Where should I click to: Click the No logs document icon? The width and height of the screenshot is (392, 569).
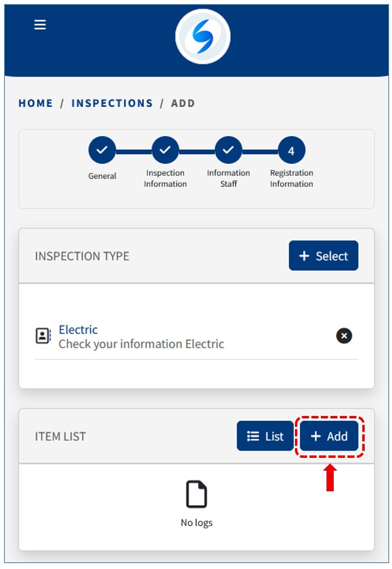pos(197,495)
